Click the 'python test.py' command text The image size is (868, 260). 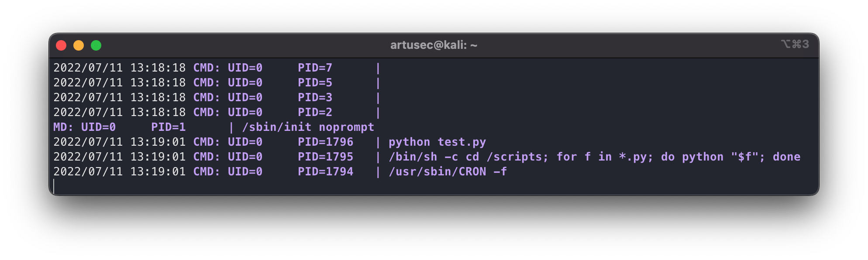437,142
